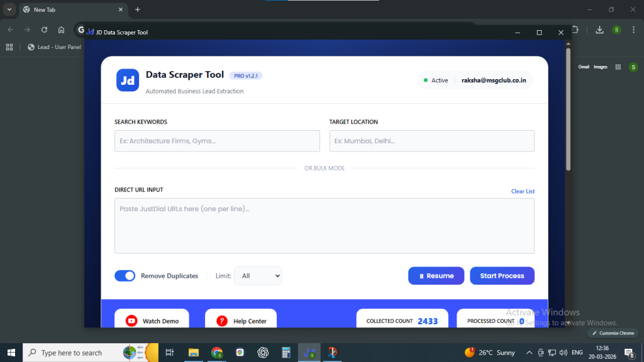Focus the Search Keywords input field
Screen dimensions: 644x362
click(217, 141)
